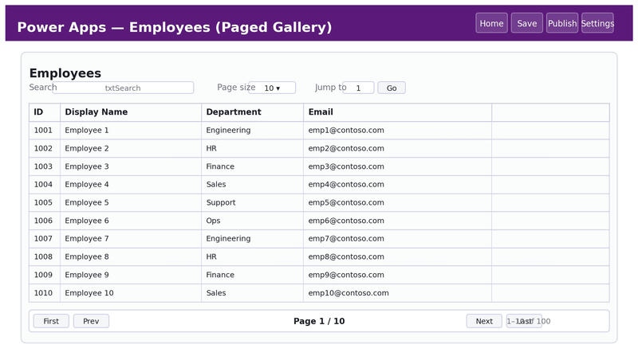Select the Employee 5 name cell

click(x=131, y=203)
